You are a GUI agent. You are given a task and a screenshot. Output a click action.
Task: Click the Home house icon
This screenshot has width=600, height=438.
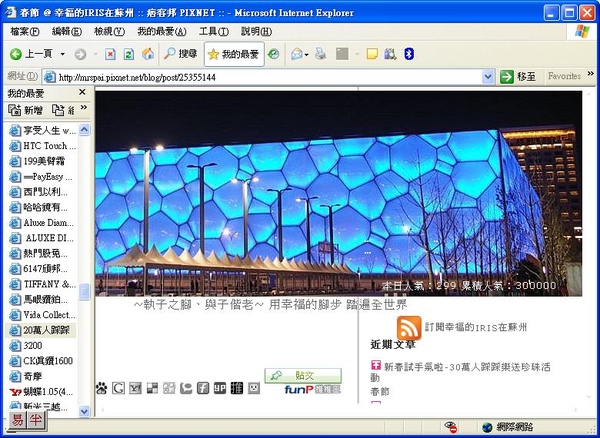(148, 54)
